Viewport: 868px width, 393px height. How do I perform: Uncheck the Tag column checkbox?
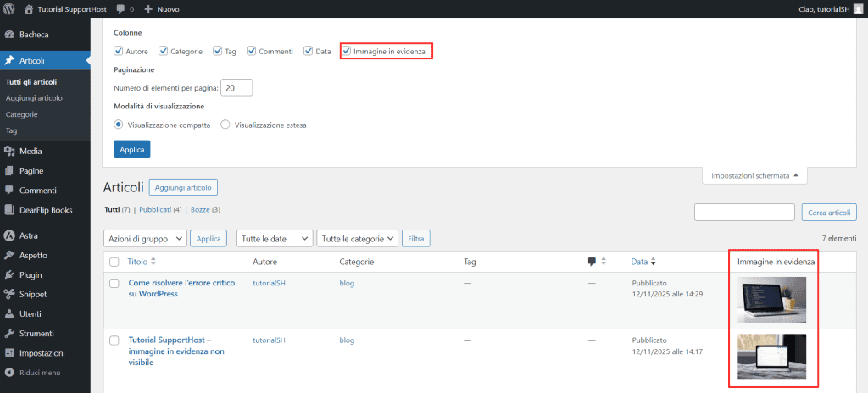pyautogui.click(x=217, y=51)
